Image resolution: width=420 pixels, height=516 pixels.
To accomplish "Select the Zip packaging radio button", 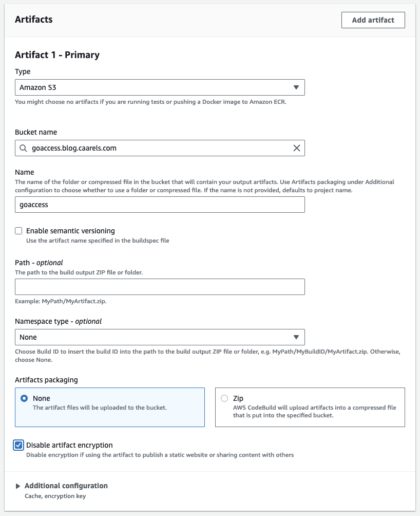I will pyautogui.click(x=224, y=398).
